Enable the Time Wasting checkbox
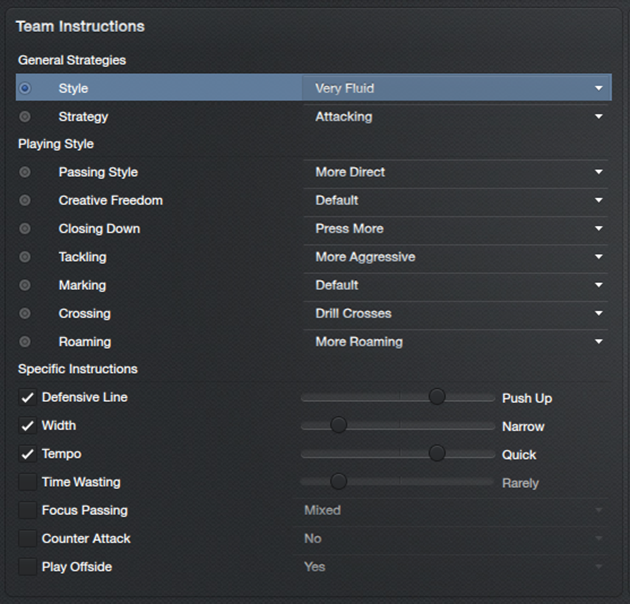Screen dimensions: 630x604 [27, 482]
